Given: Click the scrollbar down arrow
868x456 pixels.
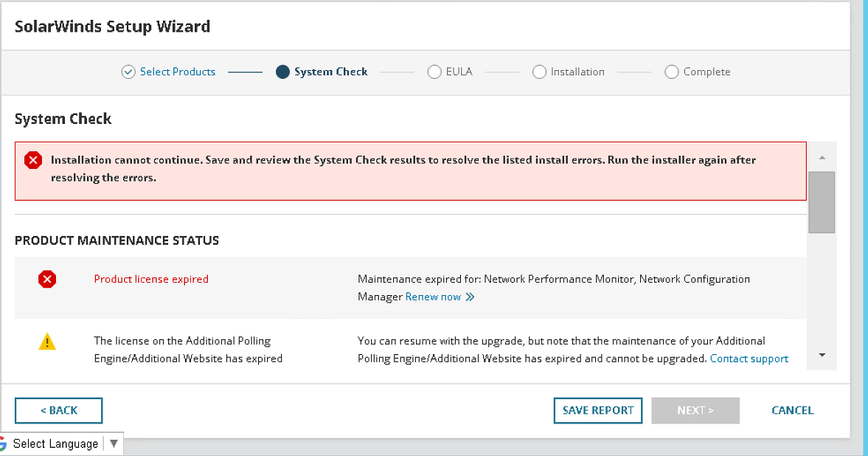Looking at the screenshot, I should coord(822,355).
